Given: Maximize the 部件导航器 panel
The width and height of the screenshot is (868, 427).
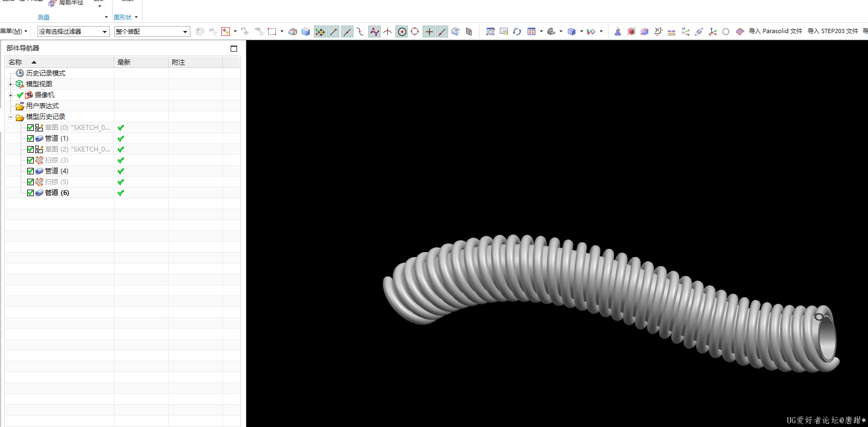Looking at the screenshot, I should click(x=234, y=48).
